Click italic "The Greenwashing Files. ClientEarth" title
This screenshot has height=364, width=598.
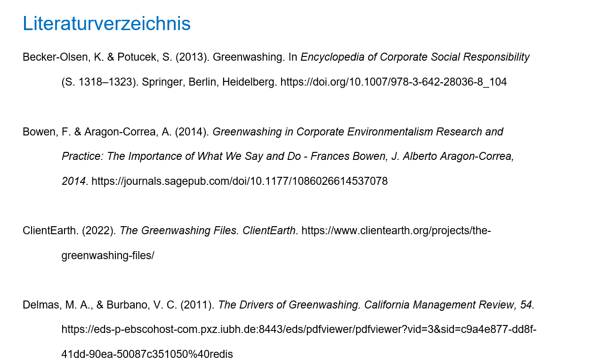[207, 231]
